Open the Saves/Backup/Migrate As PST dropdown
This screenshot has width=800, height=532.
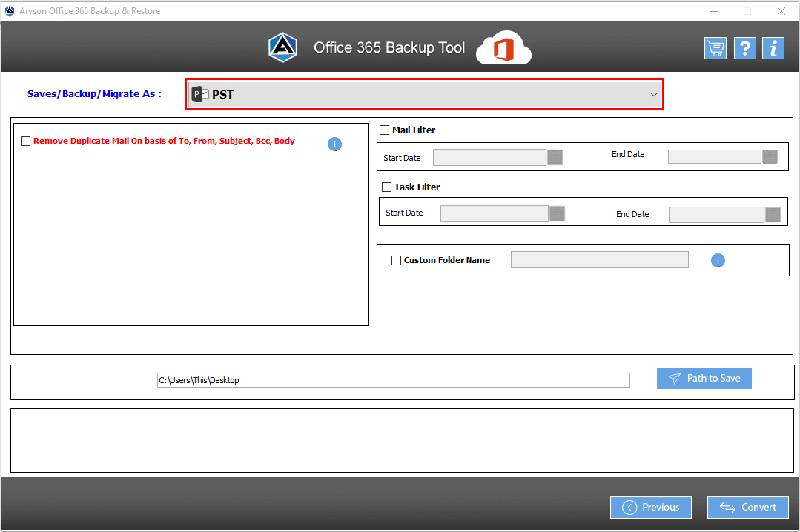(425, 94)
